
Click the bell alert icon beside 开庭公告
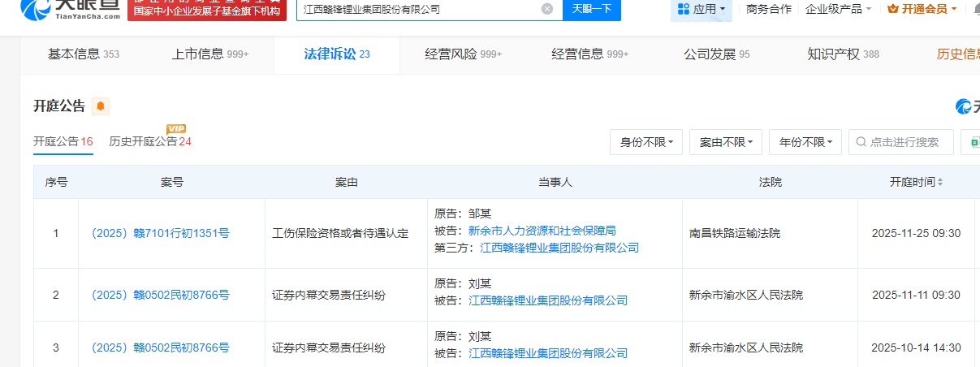coord(101,106)
